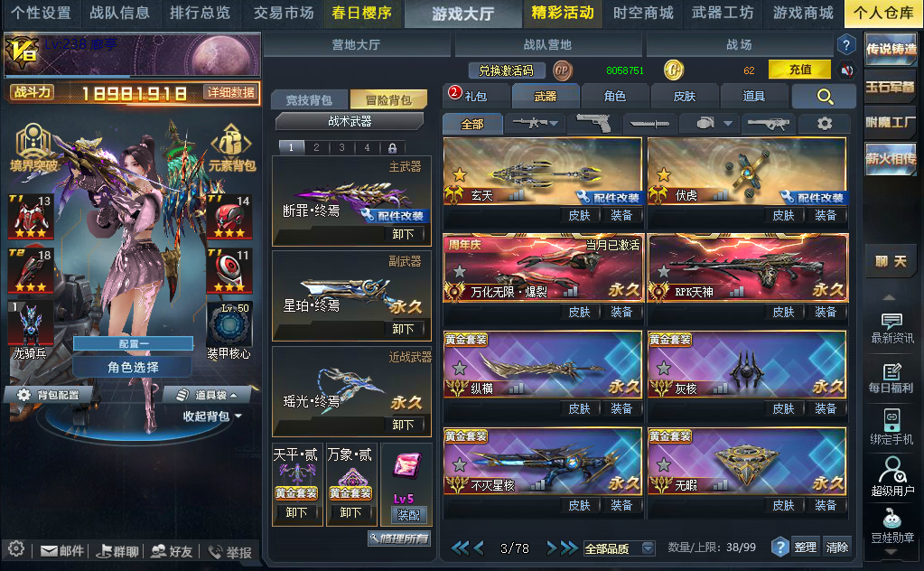
Task: Open the search magnifier tab
Action: click(x=824, y=96)
